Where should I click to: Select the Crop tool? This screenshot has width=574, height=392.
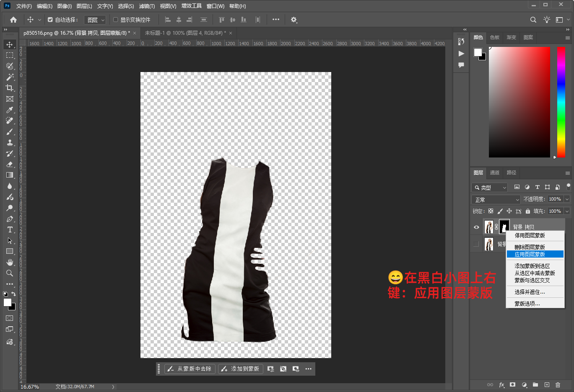(x=10, y=88)
